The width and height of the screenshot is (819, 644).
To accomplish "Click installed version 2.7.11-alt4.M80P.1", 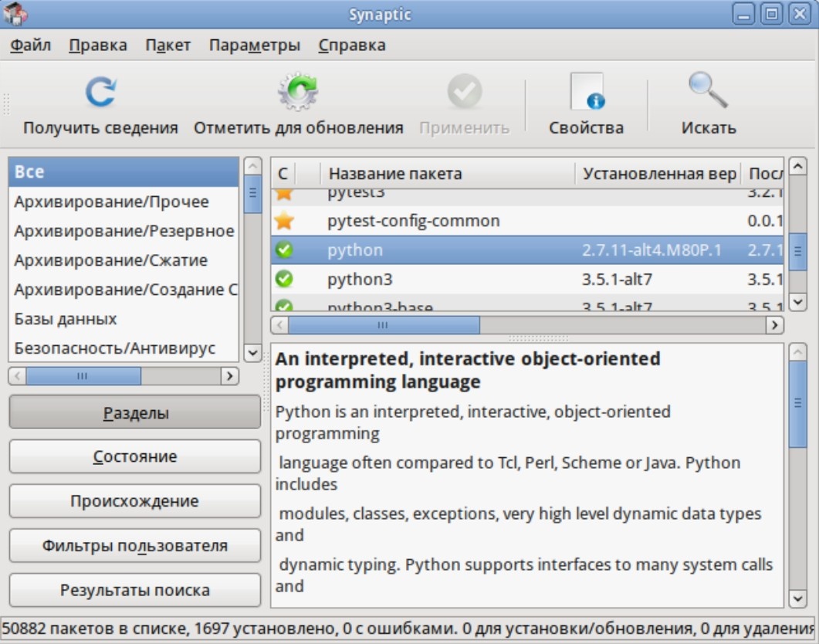I will click(x=651, y=250).
